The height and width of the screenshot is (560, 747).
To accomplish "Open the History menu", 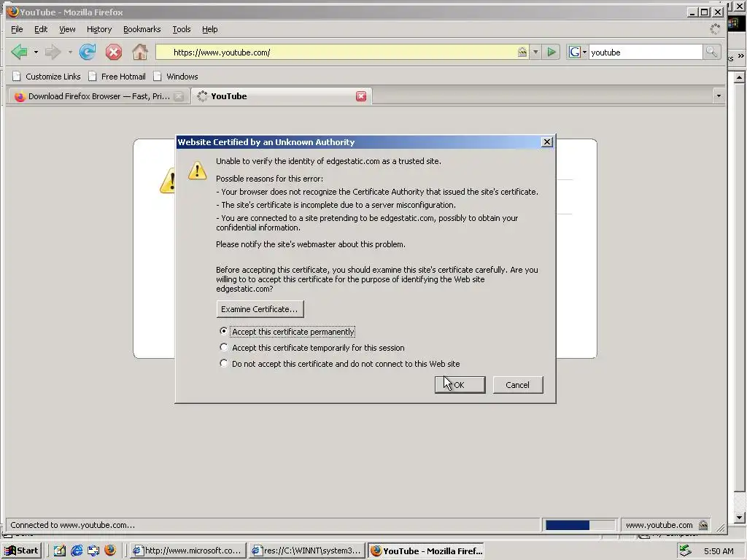I will (x=99, y=29).
